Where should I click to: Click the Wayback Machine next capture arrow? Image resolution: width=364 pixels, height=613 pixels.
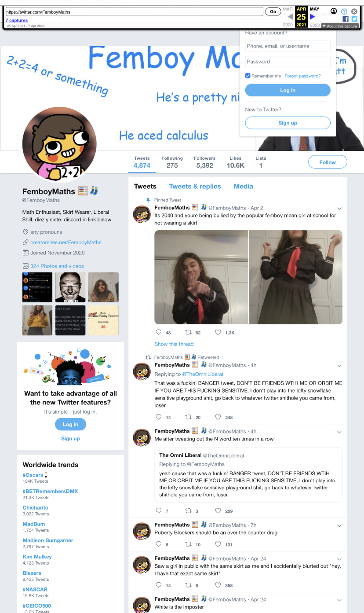[313, 17]
